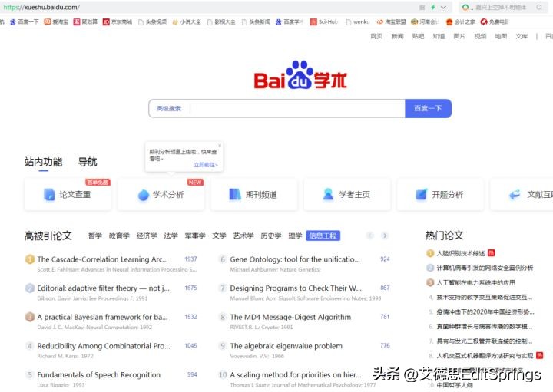
Task: Show next subject categories with right arrow
Action: (385, 236)
